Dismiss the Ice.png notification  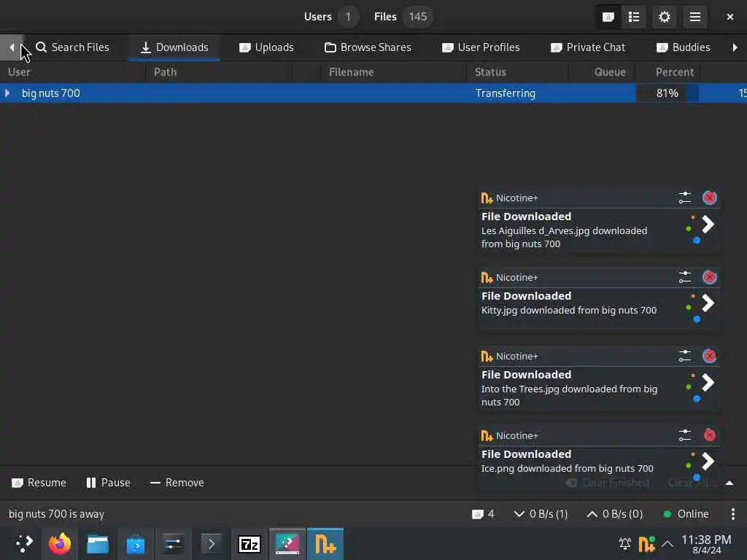[709, 435]
